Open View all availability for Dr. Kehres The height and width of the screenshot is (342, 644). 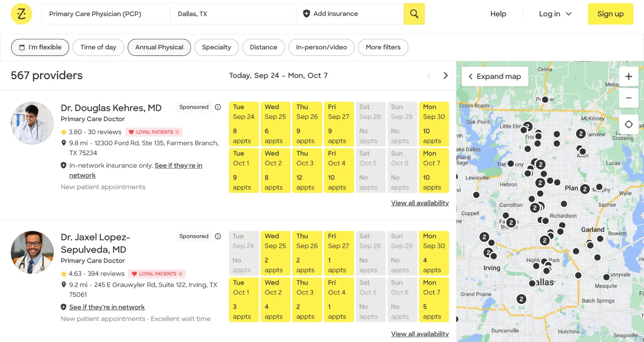pyautogui.click(x=420, y=203)
